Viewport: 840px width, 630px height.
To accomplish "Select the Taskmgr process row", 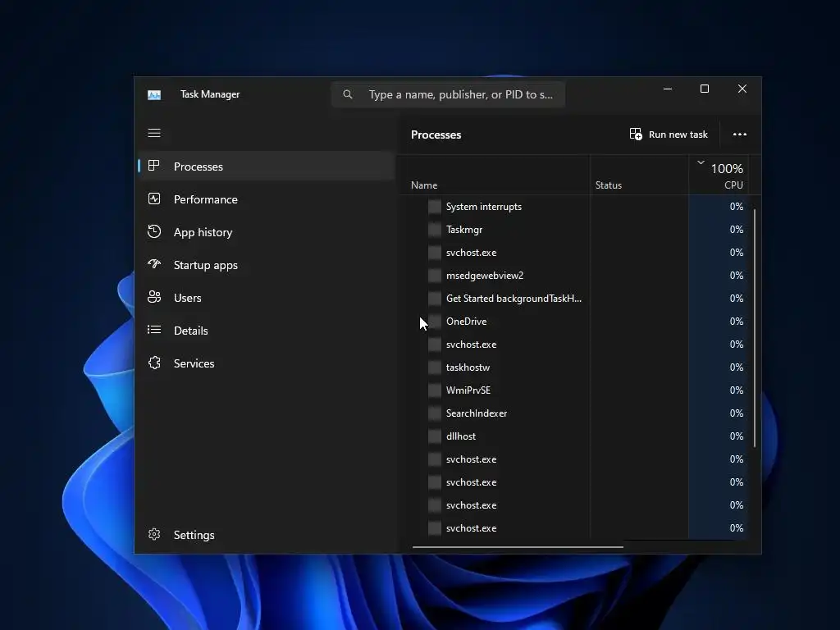I will point(573,230).
